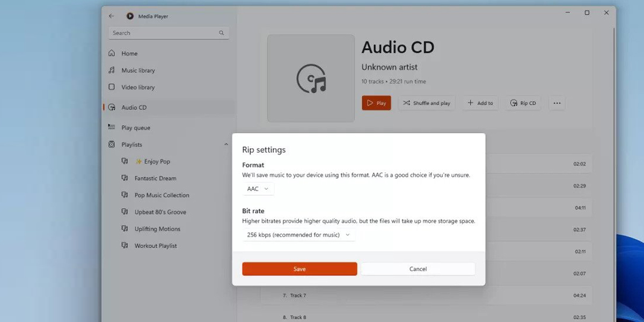Click the search magnifier icon
This screenshot has height=322, width=644.
point(221,33)
